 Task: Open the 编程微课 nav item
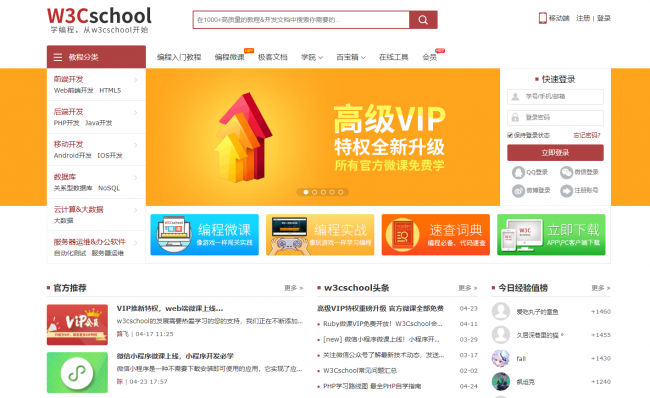229,57
